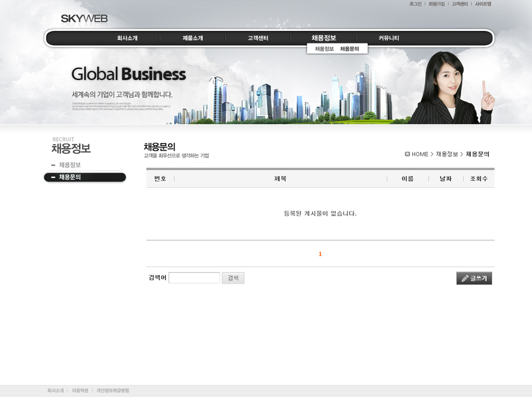The image size is (532, 399).
Task: Open 이용약관 in the footer
Action: point(80,390)
